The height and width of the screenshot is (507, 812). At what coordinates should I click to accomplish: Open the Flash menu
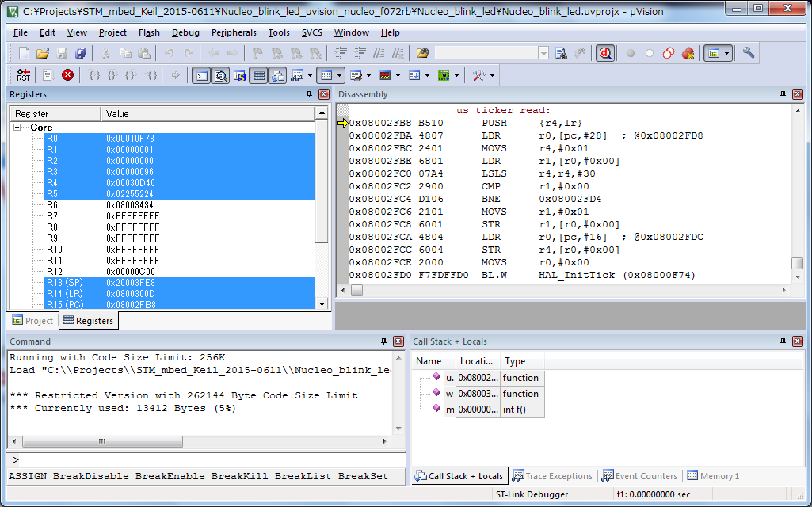(149, 32)
